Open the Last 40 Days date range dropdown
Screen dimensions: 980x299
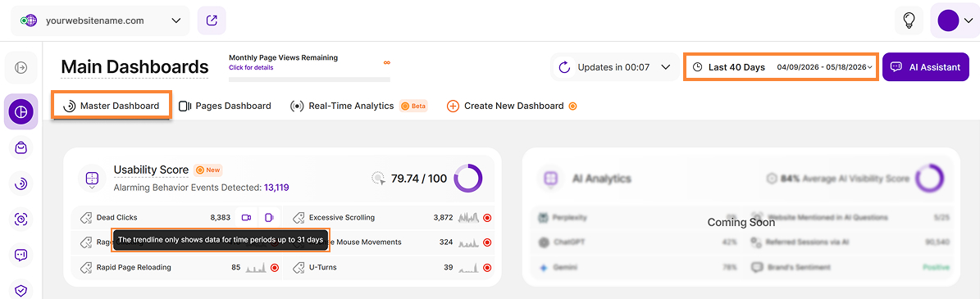click(x=782, y=67)
